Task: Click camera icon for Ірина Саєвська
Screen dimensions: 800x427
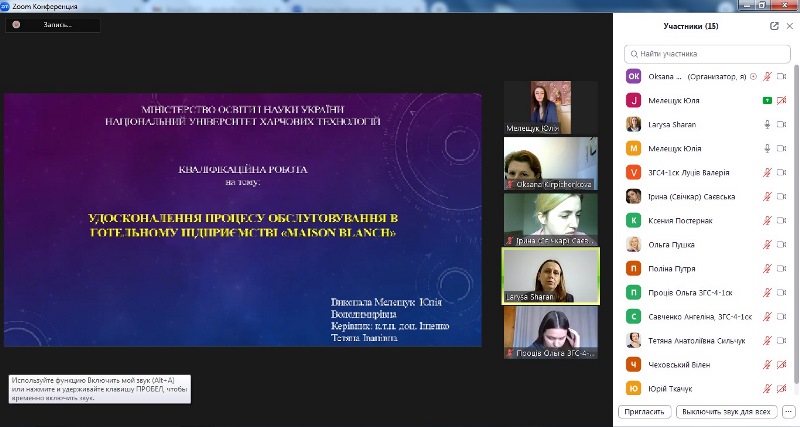Action: coord(781,196)
